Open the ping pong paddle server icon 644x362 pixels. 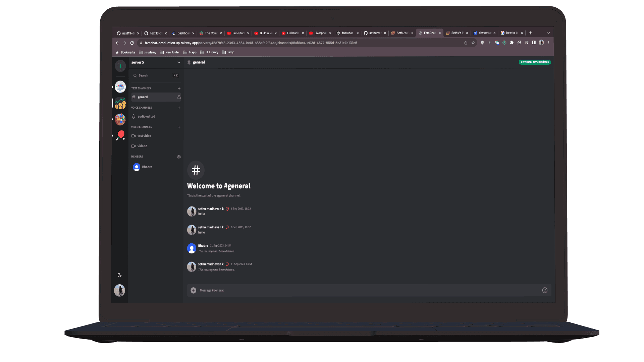click(x=120, y=135)
